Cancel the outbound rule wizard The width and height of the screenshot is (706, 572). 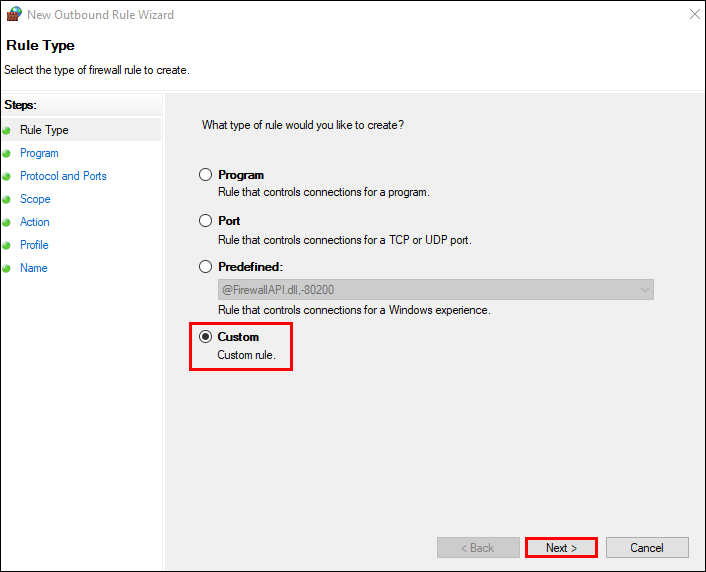(x=647, y=548)
